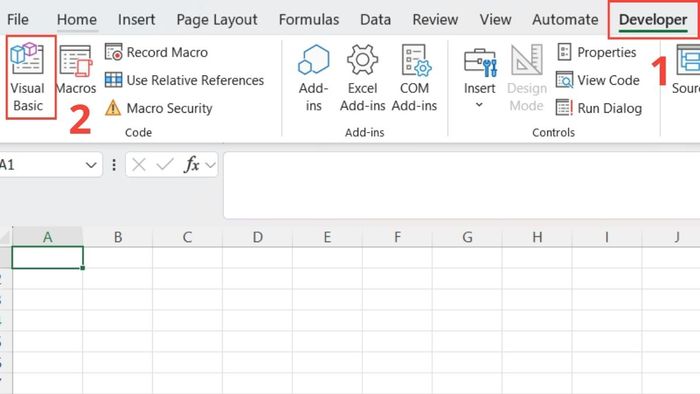The width and height of the screenshot is (700, 394).
Task: Open Excel Add-ins manager
Action: click(x=362, y=78)
